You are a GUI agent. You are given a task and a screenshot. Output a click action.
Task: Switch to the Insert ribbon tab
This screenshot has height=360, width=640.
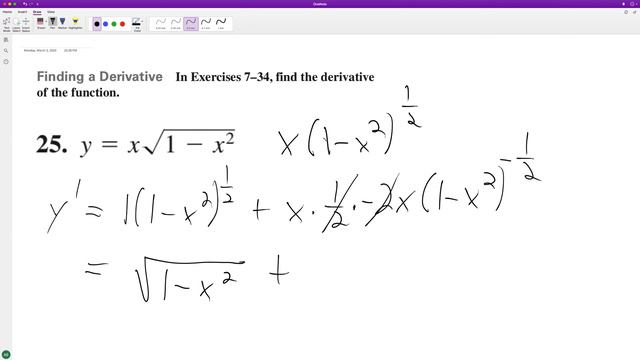tap(22, 12)
